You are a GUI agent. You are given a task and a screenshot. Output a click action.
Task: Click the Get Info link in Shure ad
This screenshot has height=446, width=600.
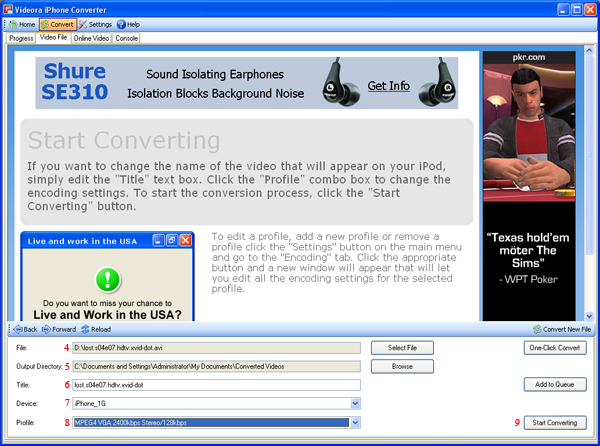pyautogui.click(x=388, y=86)
